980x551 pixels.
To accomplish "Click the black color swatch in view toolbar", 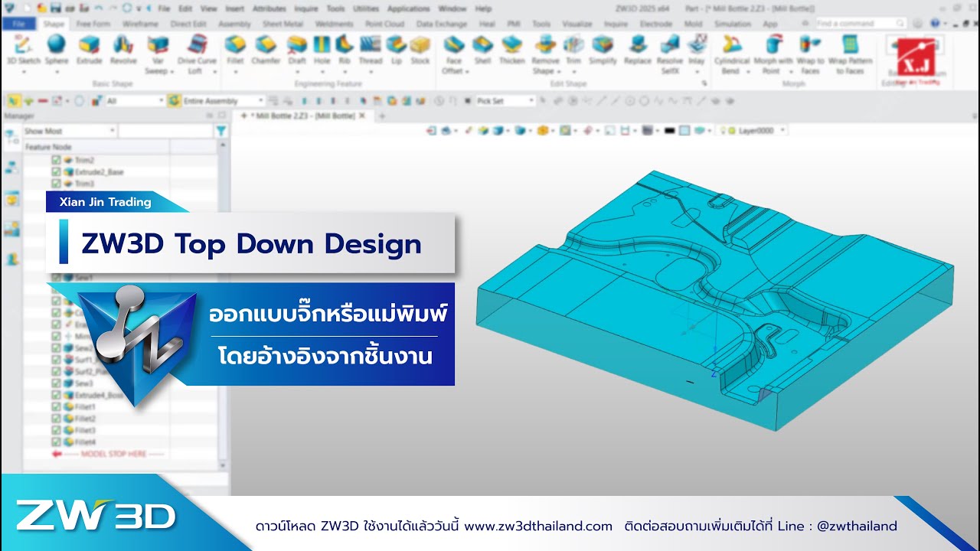I will tap(669, 131).
